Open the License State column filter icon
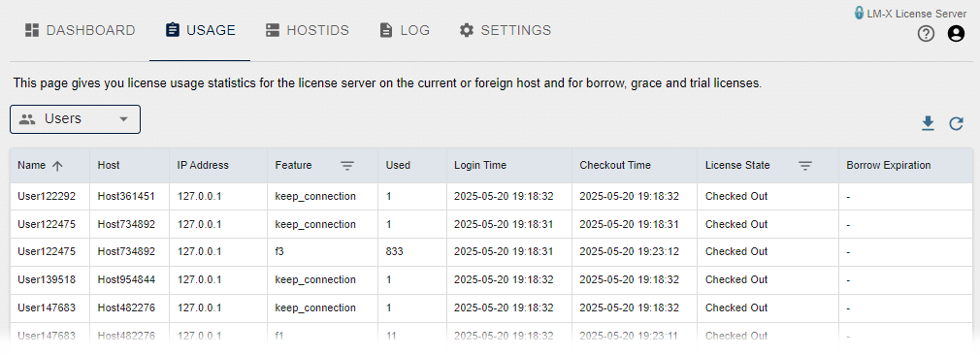Screen dimensions: 980x356 point(805,166)
